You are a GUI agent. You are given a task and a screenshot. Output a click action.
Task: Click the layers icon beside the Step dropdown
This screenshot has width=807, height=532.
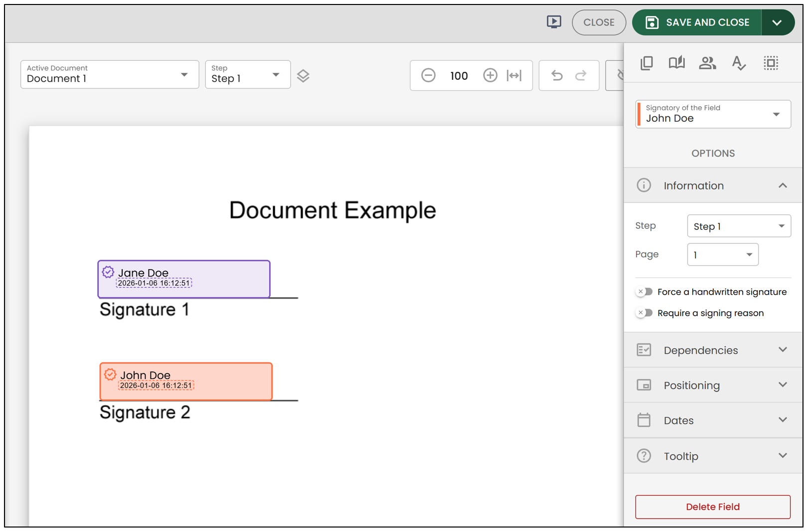[x=303, y=76]
